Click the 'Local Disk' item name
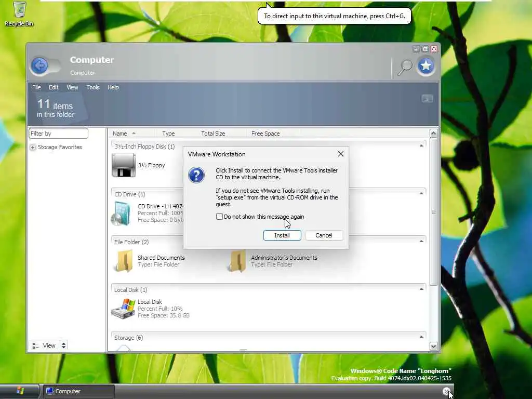Image resolution: width=532 pixels, height=399 pixels. coord(150,302)
